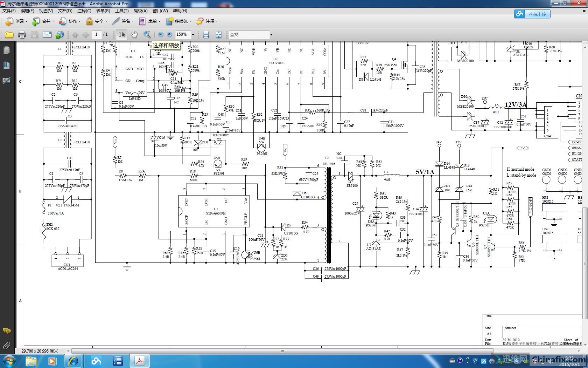The image size is (588, 368).
Task: Open the Forms (表单) task menu
Action: pyautogui.click(x=150, y=21)
